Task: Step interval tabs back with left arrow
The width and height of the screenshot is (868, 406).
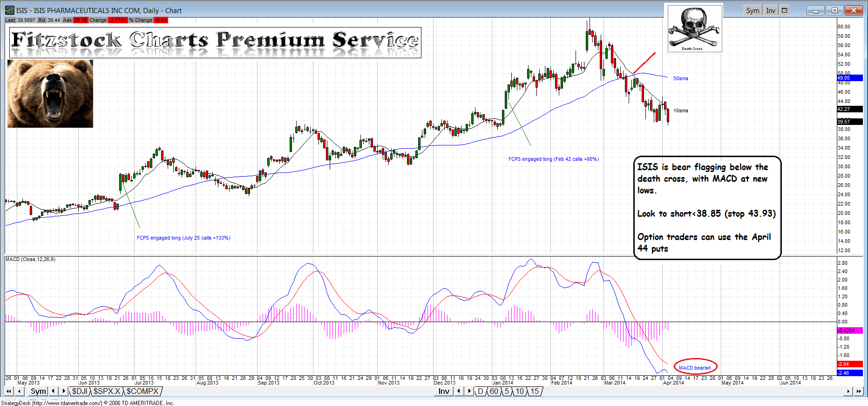Action: click(459, 392)
